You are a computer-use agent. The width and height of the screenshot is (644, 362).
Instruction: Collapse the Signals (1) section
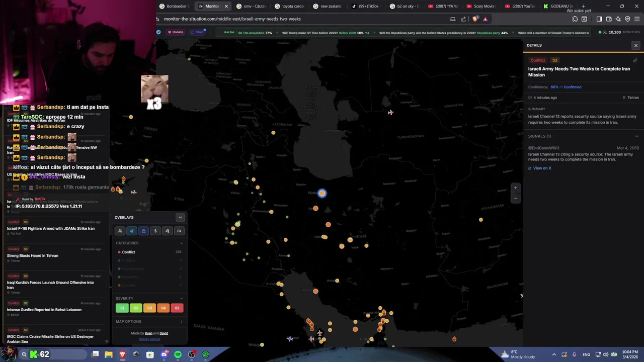click(x=636, y=136)
